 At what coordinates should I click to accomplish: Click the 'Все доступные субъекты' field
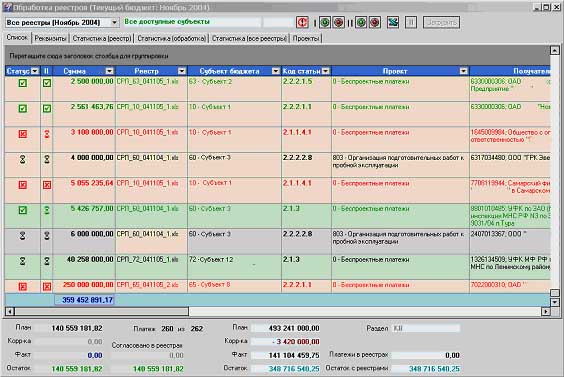192,22
